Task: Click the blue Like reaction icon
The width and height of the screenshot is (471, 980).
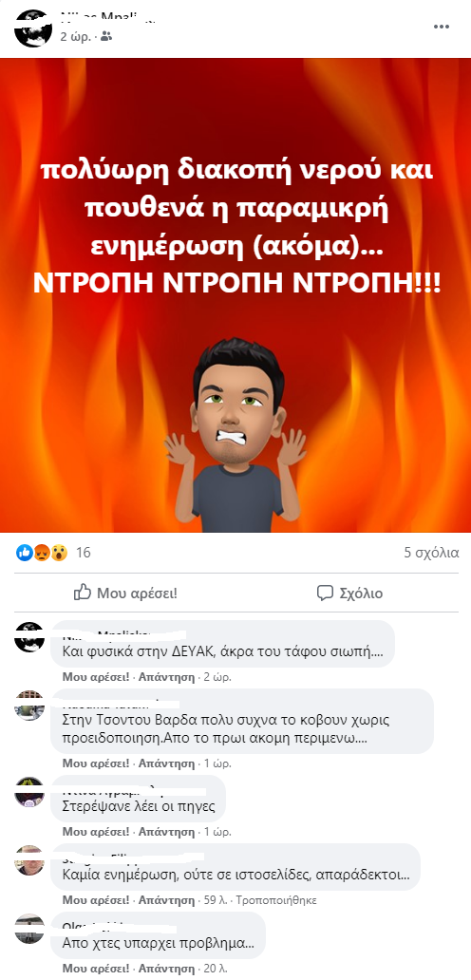Action: (25, 553)
